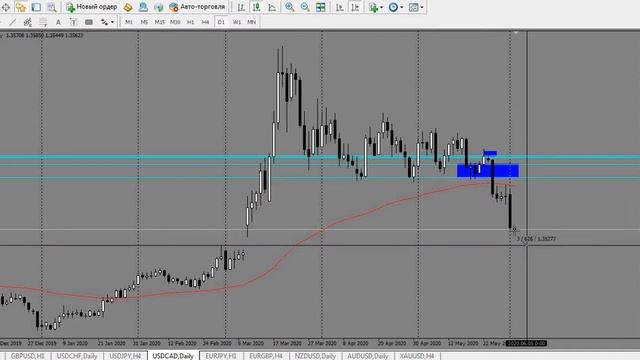This screenshot has height=360, width=640.
Task: Click the arrows drawing objects icon
Action: [x=104, y=22]
